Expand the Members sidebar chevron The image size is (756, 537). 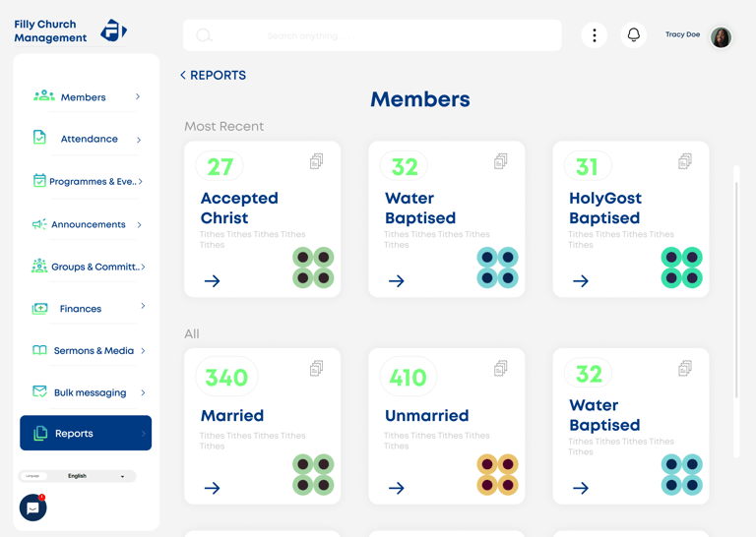(138, 97)
